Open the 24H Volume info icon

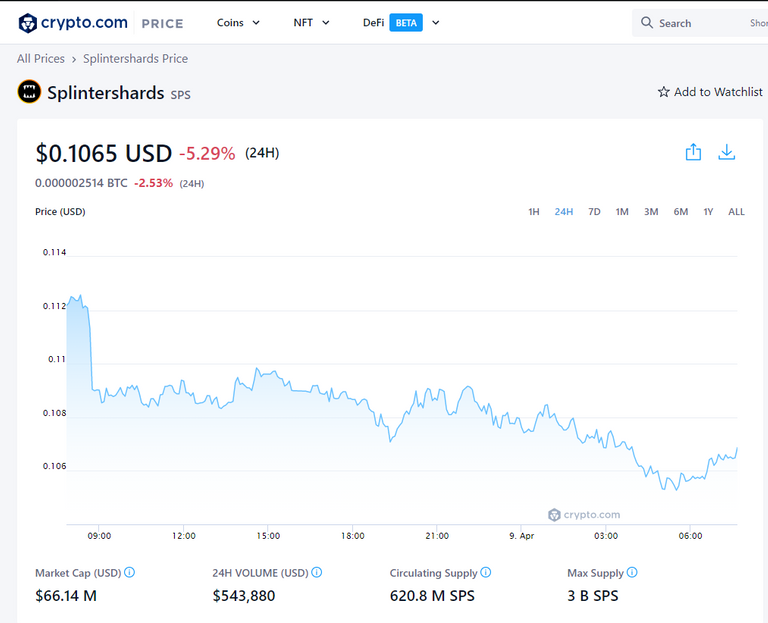point(317,572)
